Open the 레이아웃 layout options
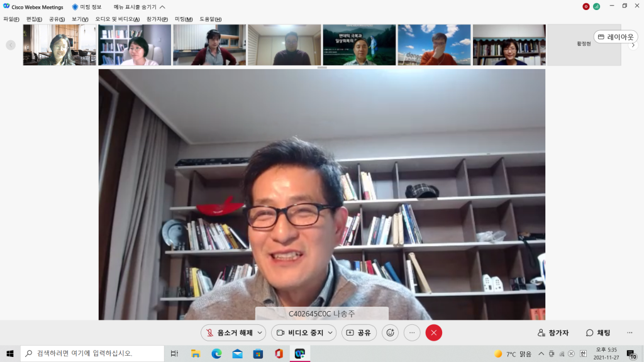This screenshot has height=362, width=644. [x=616, y=37]
